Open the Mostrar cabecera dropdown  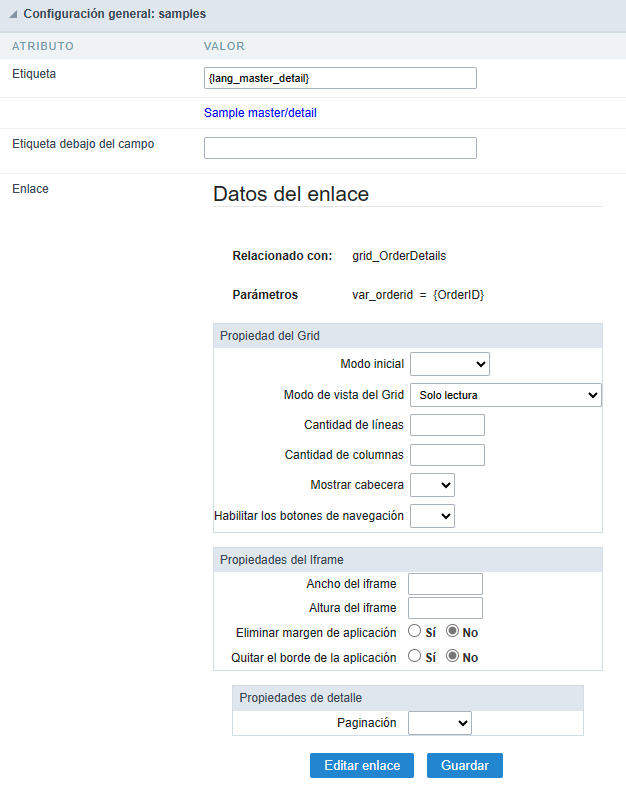pos(432,485)
